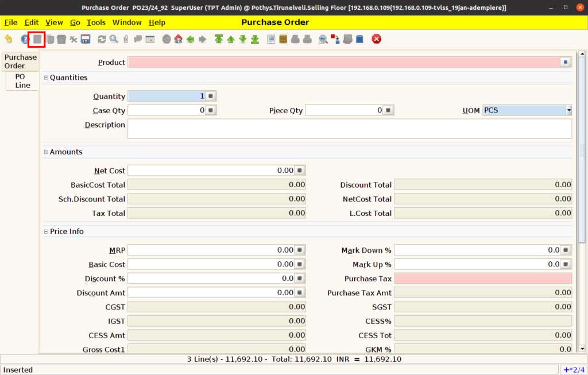Viewport: 588px width, 375px height.
Task: Click the Delete Selected Items toolbar icon
Action: click(x=73, y=39)
